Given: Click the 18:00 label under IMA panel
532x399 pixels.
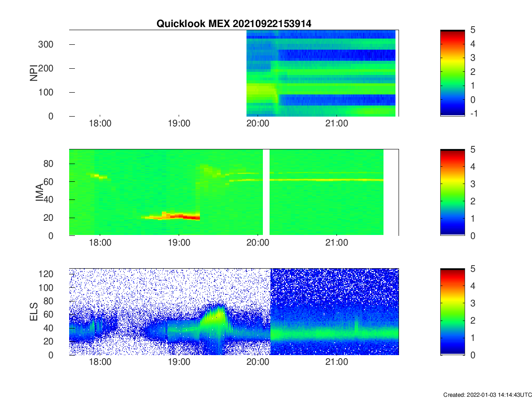Looking at the screenshot, I should [x=100, y=243].
